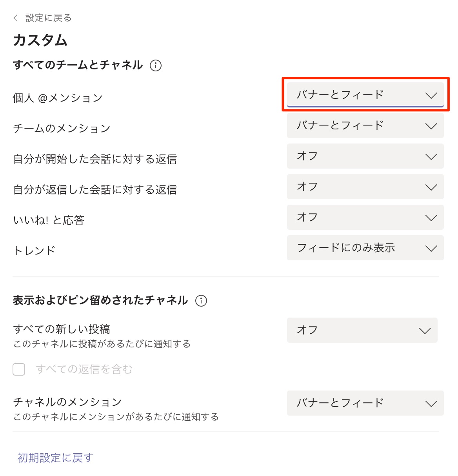
Task: Click chevron arrow of いいね! と応答 dropdown
Action: tap(431, 218)
